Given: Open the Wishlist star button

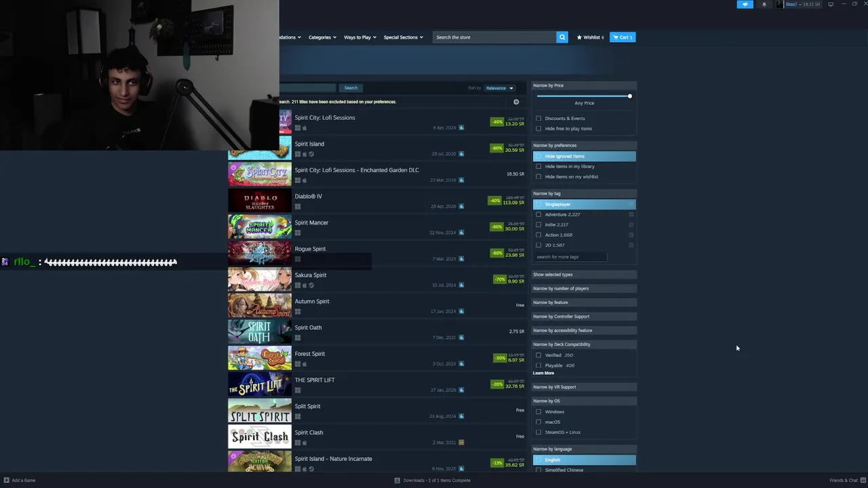Looking at the screenshot, I should (590, 37).
